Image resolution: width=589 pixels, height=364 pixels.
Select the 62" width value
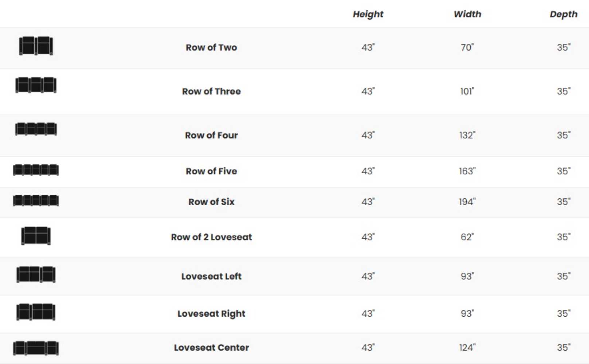467,237
